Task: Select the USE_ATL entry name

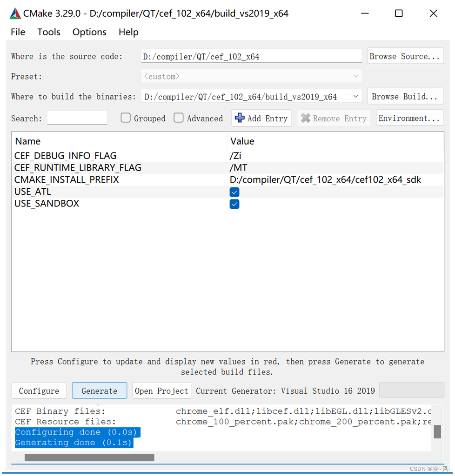Action: (x=33, y=192)
